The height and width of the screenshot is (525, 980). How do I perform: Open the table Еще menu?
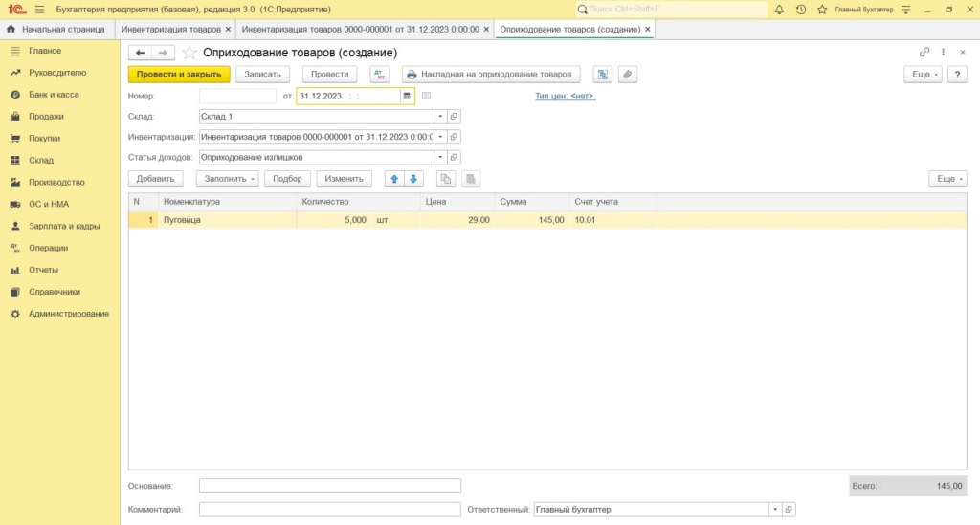pos(948,179)
